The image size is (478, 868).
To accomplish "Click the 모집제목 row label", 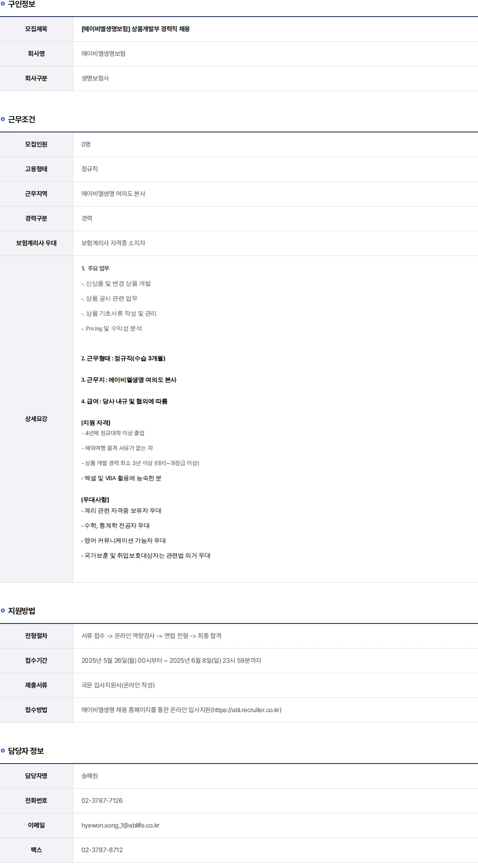I will pos(36,29).
